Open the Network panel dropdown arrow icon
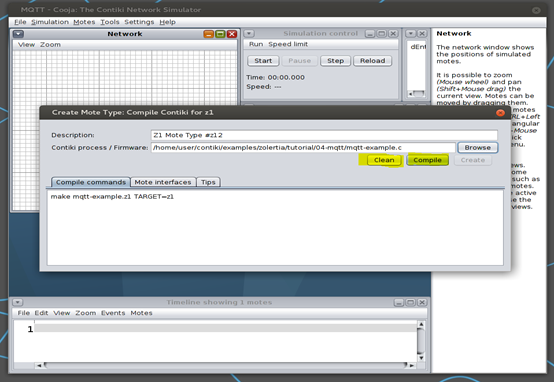 pos(18,34)
